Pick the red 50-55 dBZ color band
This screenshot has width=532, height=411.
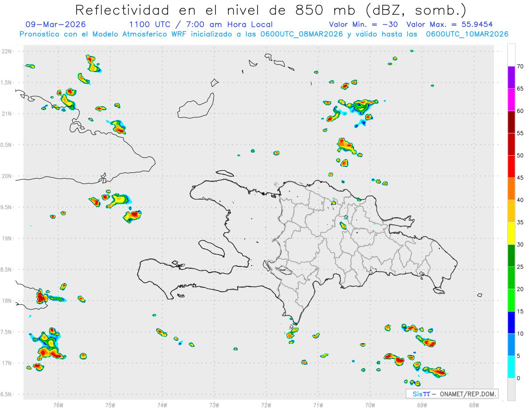coord(511,144)
